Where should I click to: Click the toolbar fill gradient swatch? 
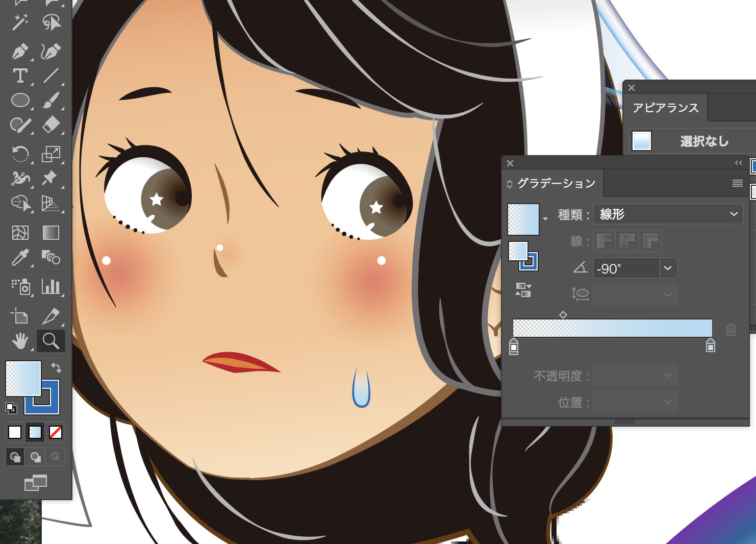pyautogui.click(x=23, y=379)
